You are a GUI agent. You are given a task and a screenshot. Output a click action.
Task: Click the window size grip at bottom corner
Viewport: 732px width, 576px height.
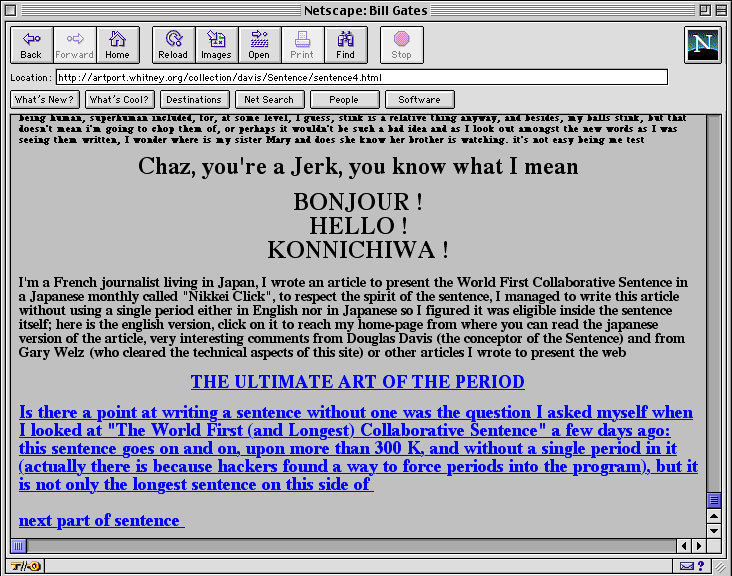[x=721, y=567]
